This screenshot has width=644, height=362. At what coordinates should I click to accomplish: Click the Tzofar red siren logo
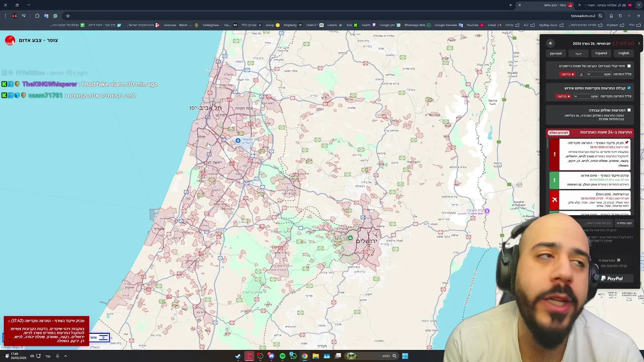tap(10, 40)
